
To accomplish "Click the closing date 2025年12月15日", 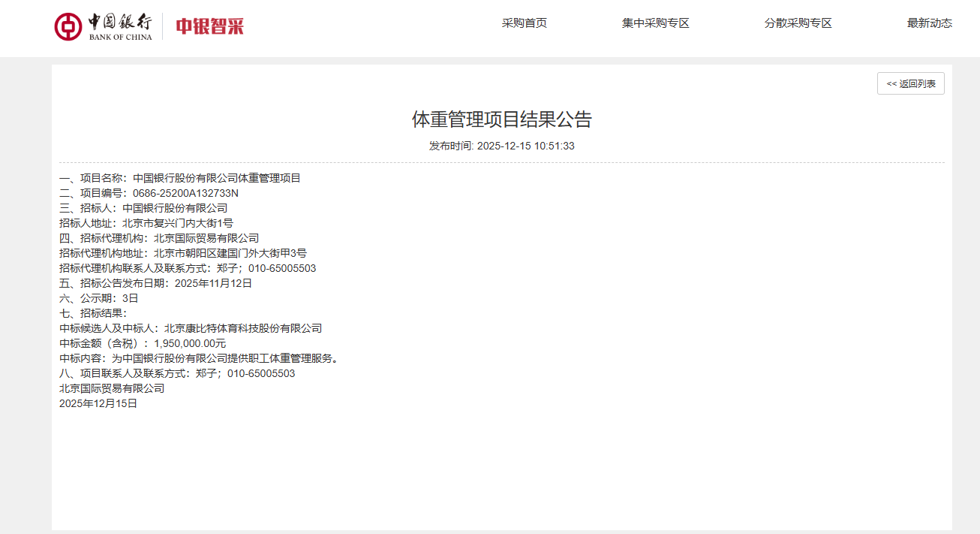I will [x=98, y=403].
